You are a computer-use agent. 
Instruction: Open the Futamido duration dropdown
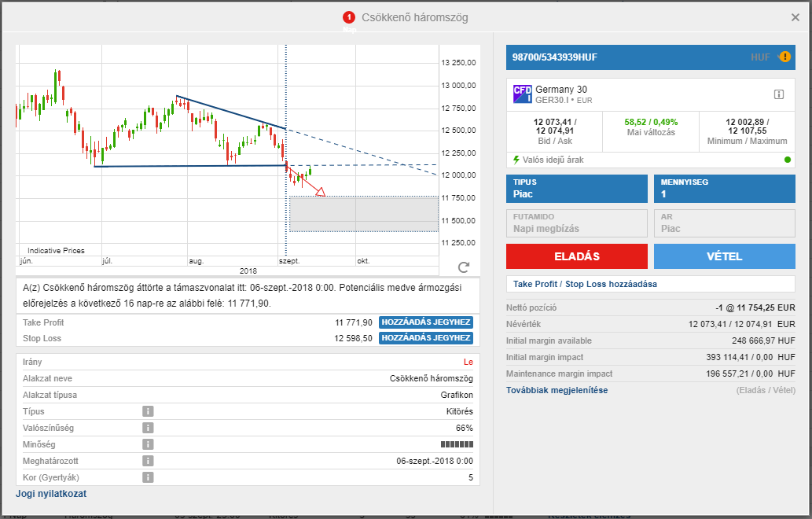coord(576,223)
